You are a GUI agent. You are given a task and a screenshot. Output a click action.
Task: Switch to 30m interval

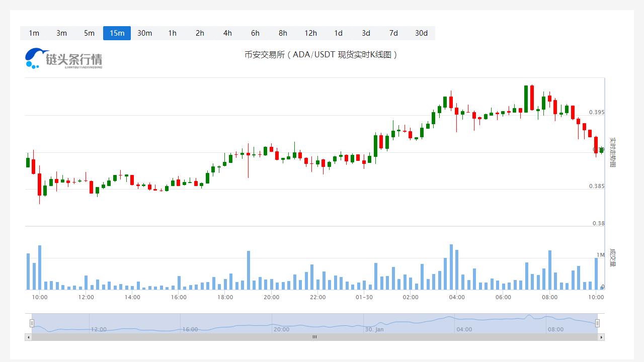click(144, 33)
